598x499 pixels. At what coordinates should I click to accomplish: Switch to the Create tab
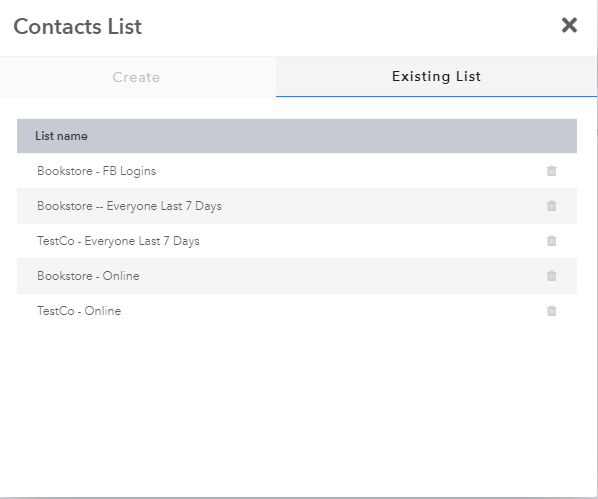coord(137,77)
